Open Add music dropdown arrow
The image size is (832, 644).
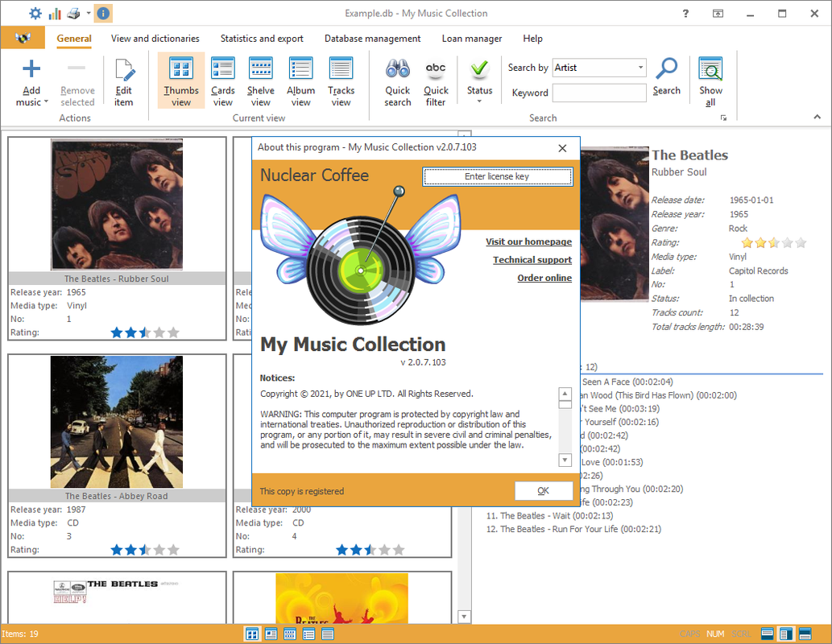pyautogui.click(x=46, y=101)
